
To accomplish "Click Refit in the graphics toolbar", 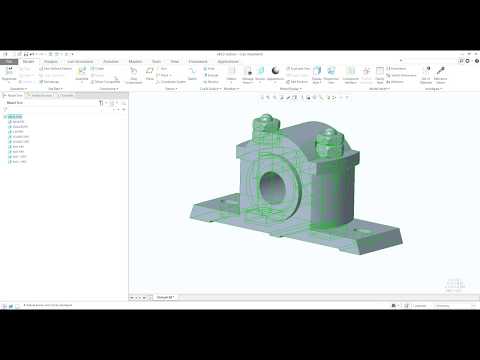I will 262,98.
